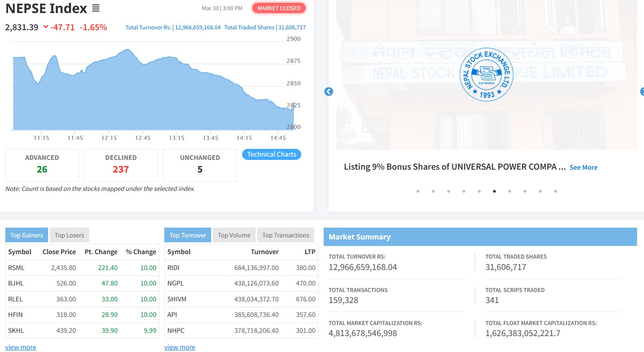
Task: Click See More on bonus shares notice
Action: 583,168
